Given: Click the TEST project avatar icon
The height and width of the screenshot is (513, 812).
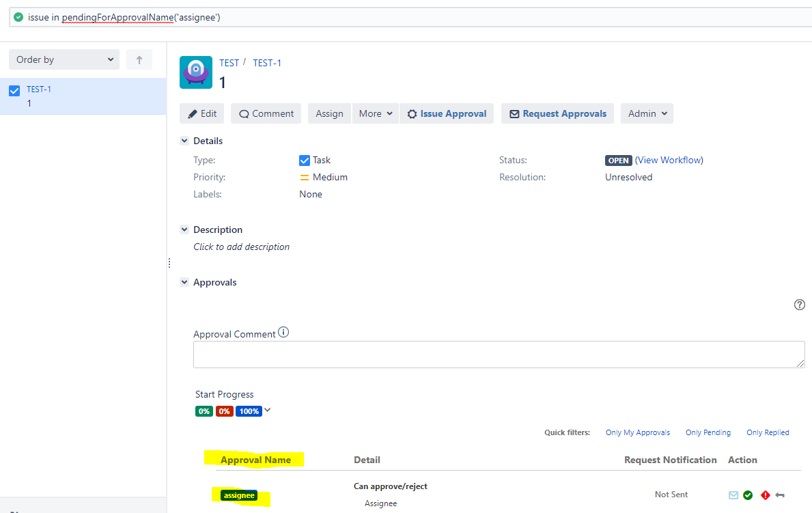Looking at the screenshot, I should pyautogui.click(x=196, y=72).
